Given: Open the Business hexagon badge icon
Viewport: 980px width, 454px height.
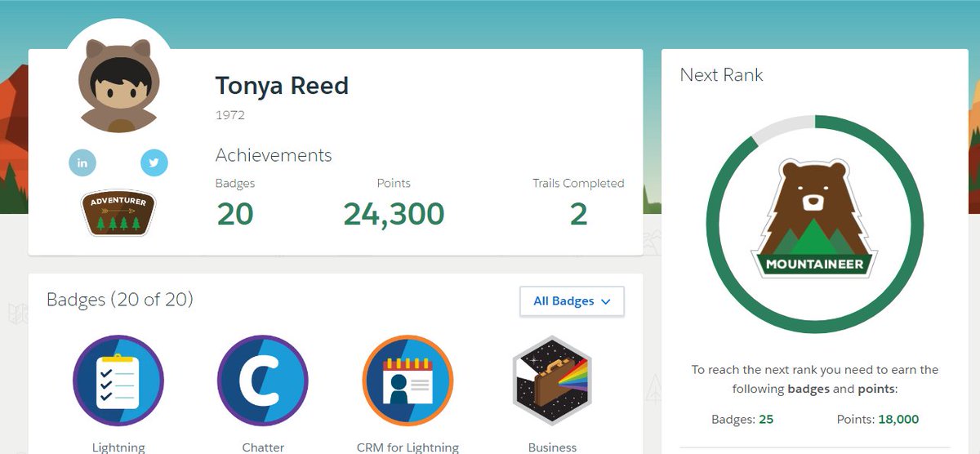Looking at the screenshot, I should (x=552, y=381).
